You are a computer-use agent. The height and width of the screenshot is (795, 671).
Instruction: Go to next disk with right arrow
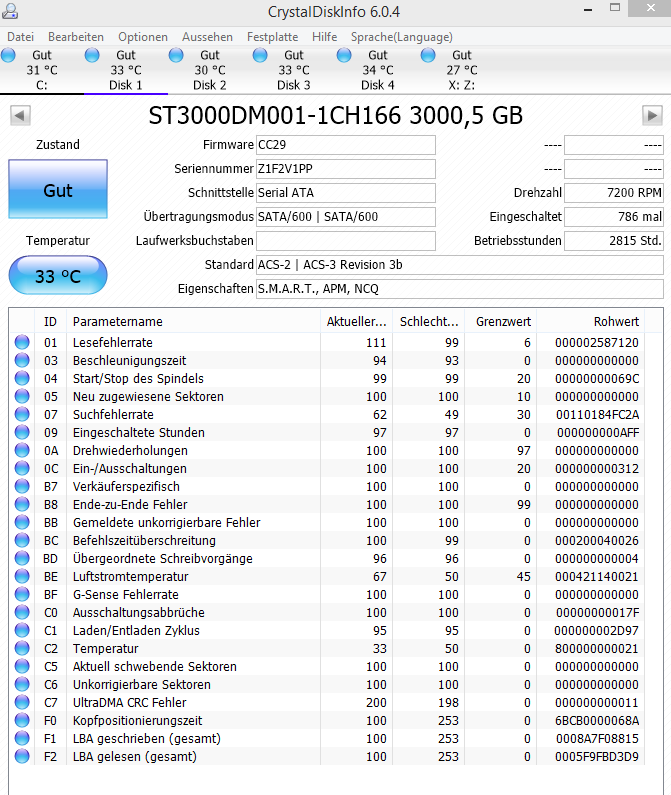pos(652,115)
